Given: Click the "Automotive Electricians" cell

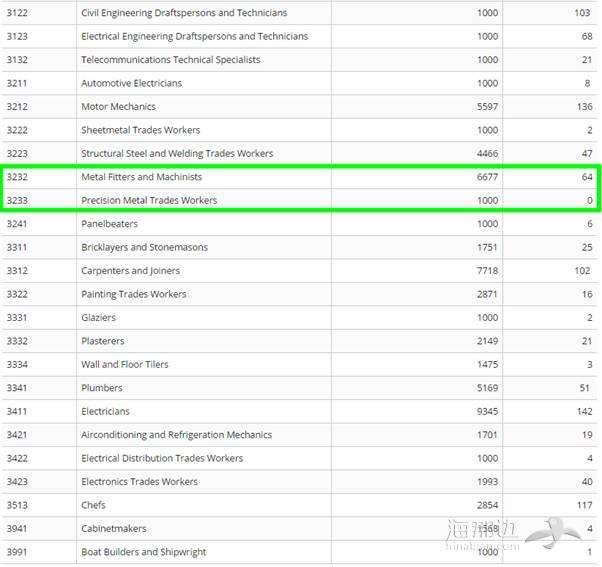Looking at the screenshot, I should 132,83.
